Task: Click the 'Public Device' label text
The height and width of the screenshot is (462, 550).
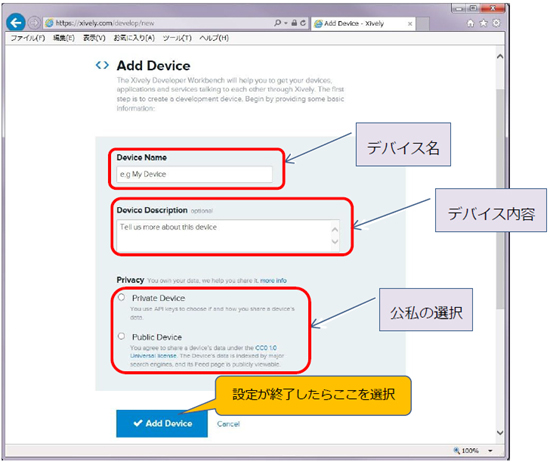Action: (157, 337)
